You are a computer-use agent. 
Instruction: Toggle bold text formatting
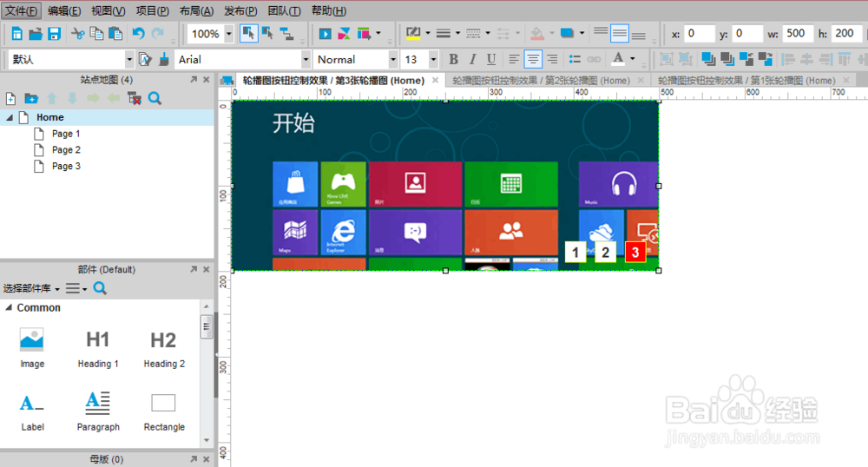[x=453, y=59]
